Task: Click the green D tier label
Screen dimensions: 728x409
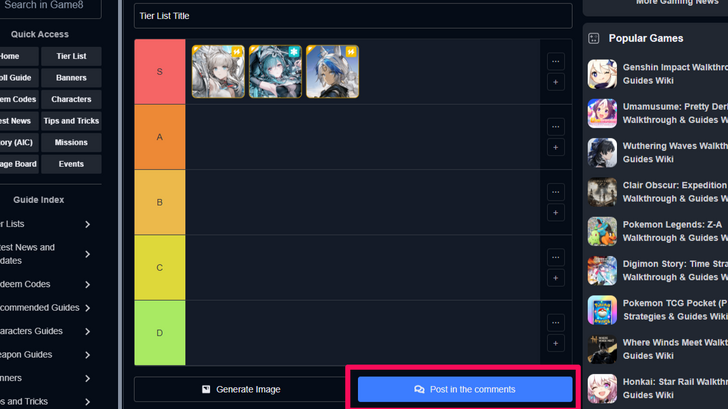Action: (160, 333)
